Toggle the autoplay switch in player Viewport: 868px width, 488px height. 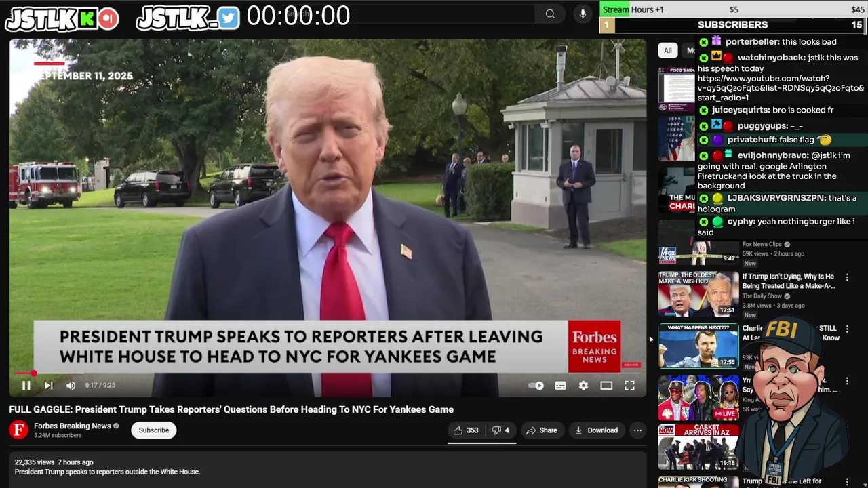[x=536, y=386]
